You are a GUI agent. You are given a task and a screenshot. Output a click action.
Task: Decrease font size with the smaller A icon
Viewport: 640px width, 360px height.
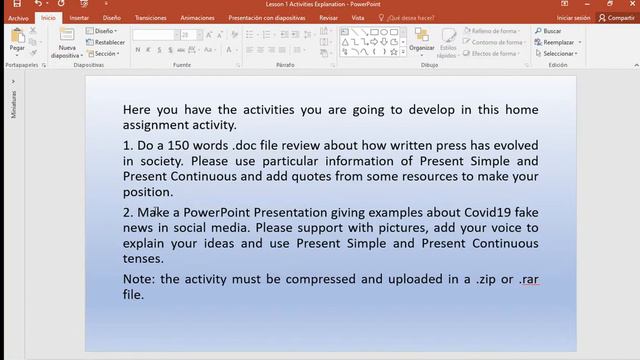tap(220, 35)
